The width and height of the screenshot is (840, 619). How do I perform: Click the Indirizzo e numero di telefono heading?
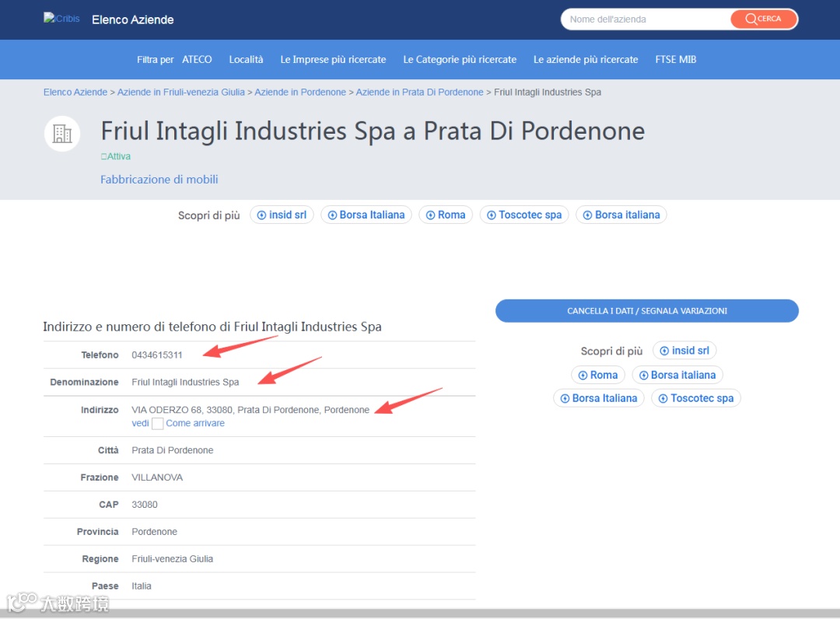point(212,327)
